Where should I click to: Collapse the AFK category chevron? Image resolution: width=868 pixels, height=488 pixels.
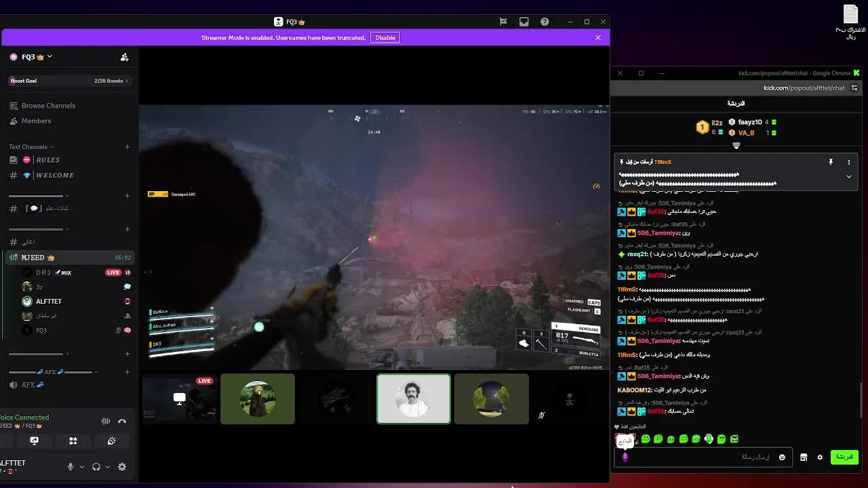click(96, 372)
